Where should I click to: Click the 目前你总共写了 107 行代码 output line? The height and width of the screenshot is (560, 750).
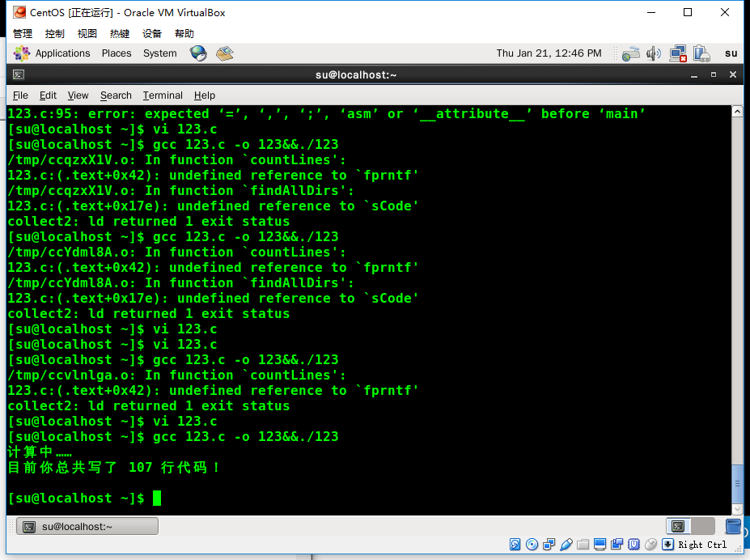(x=114, y=467)
